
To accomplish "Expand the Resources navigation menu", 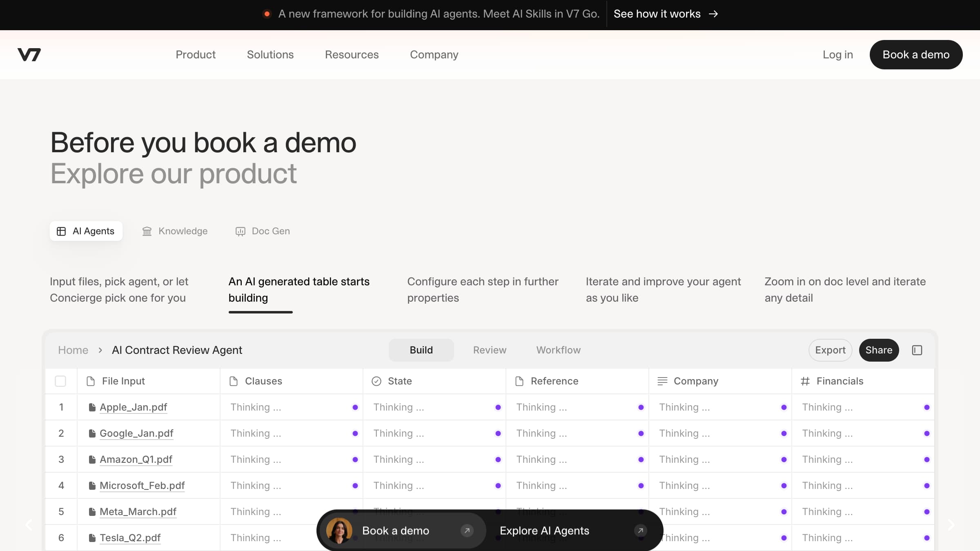I will 352,55.
